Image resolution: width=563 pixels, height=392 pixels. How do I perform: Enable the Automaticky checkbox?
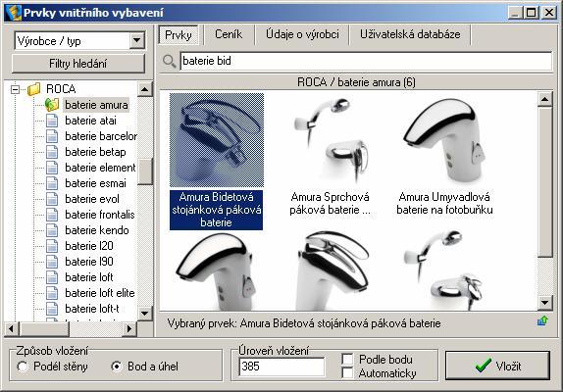point(347,373)
